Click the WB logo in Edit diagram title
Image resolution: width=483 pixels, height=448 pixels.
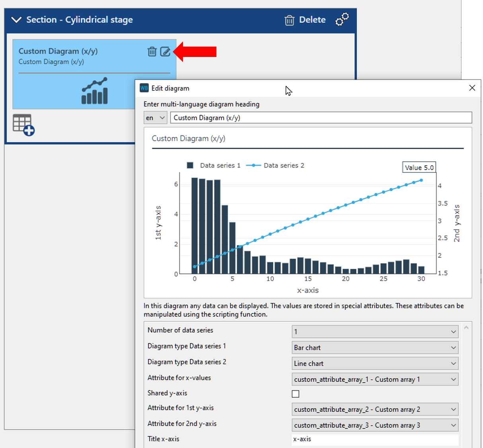(144, 88)
